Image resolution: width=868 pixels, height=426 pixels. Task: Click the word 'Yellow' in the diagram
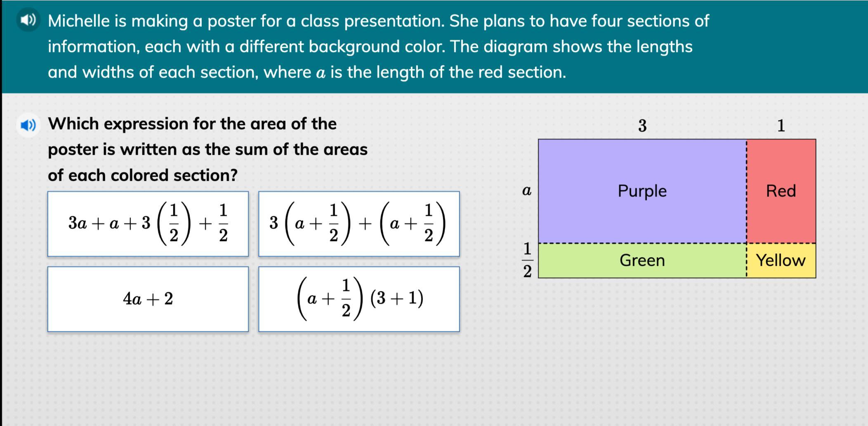click(781, 260)
